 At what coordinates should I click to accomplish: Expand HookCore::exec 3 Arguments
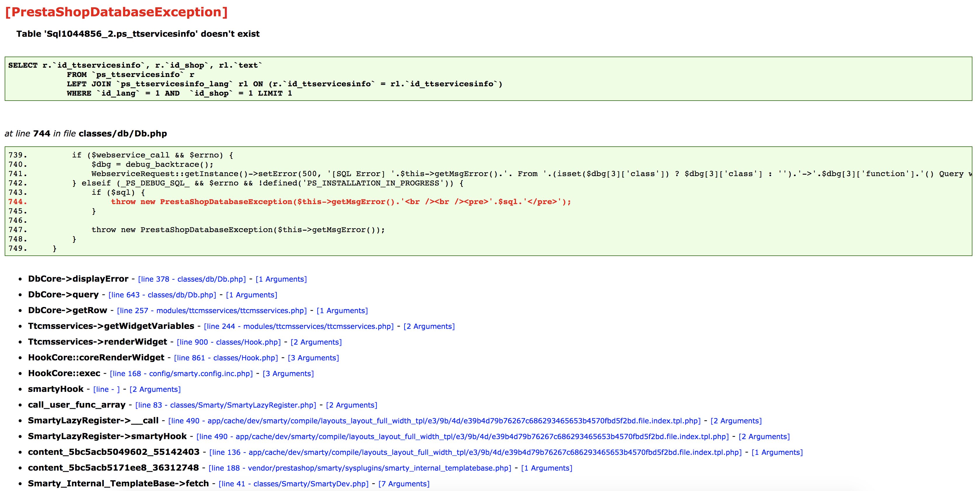point(288,373)
